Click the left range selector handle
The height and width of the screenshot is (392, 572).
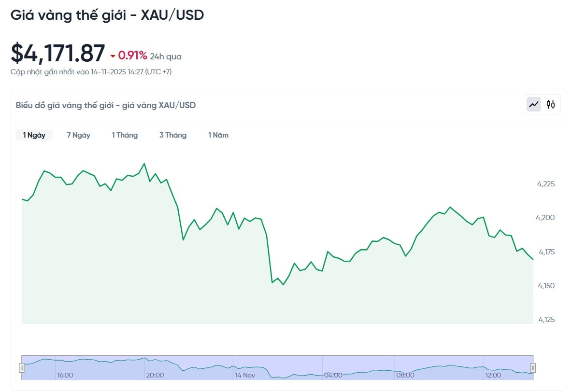(21, 367)
